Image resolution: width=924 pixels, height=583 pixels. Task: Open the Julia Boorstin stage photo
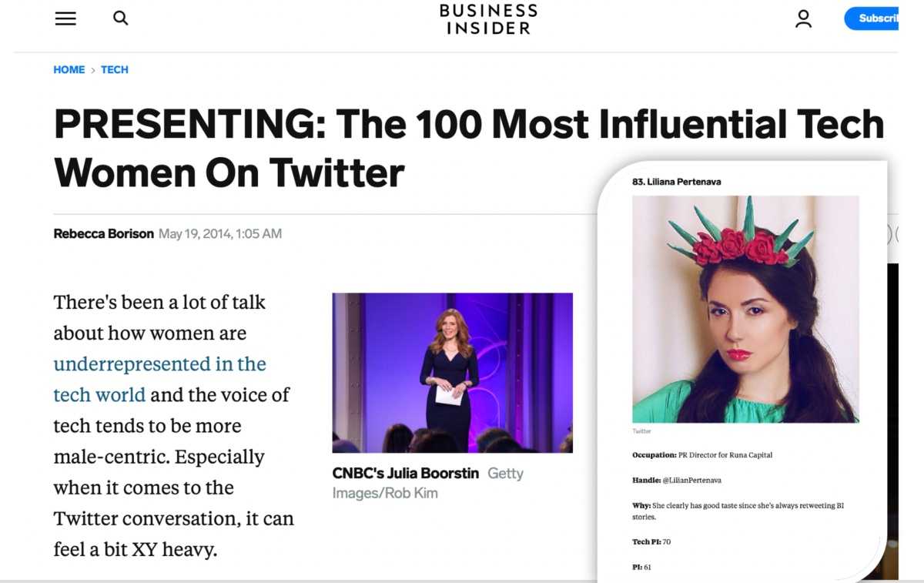pyautogui.click(x=452, y=373)
